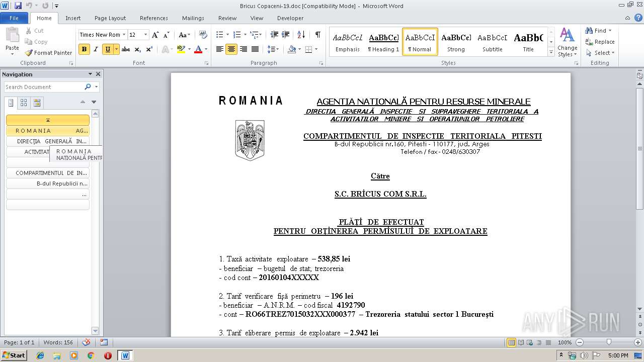Apply the Heading 1 style

click(x=383, y=42)
